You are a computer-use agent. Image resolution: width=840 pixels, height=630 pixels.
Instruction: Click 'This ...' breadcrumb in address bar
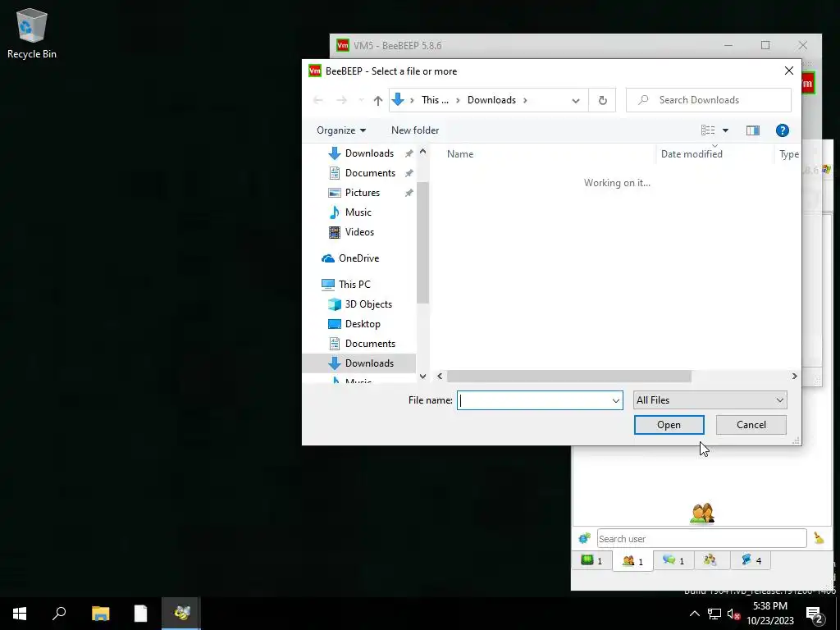coord(435,100)
